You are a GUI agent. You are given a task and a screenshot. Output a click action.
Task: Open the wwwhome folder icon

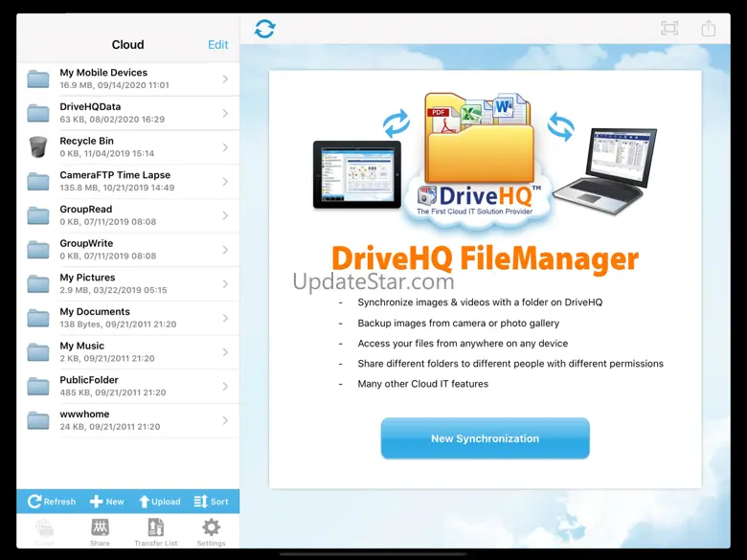38,421
